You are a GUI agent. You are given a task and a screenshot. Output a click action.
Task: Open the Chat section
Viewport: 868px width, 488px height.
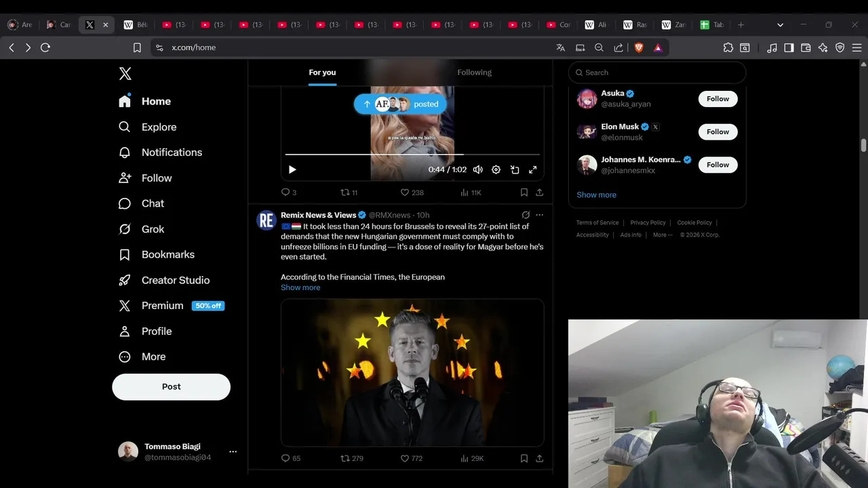141,203
